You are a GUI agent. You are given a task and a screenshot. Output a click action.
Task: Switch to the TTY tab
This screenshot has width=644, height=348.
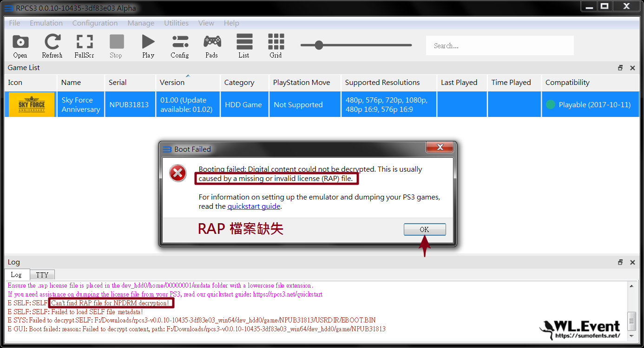click(x=42, y=275)
